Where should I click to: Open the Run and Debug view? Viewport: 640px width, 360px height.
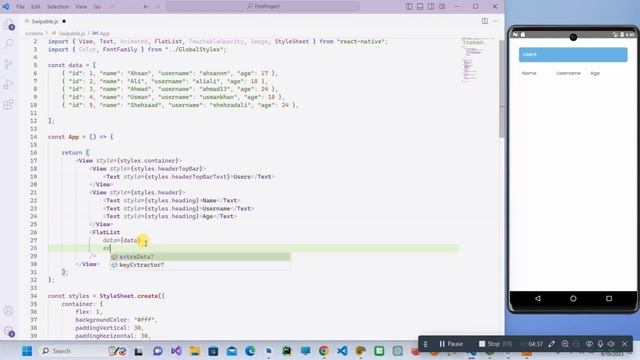point(9,84)
